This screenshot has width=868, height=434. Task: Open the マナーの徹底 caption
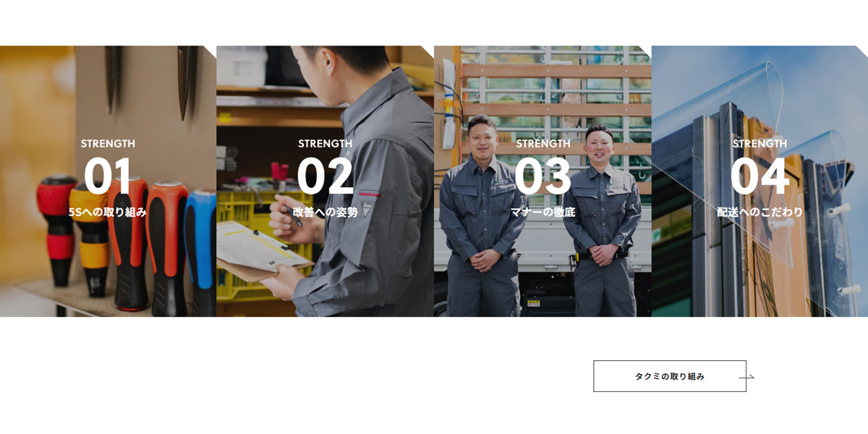(542, 212)
